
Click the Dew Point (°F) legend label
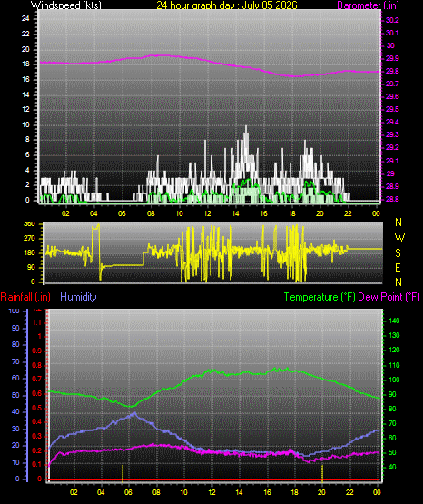coord(389,297)
